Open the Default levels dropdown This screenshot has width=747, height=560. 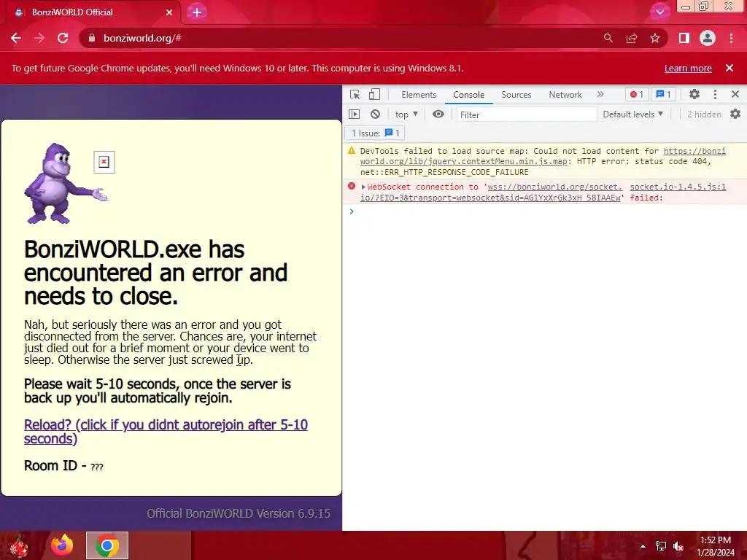pyautogui.click(x=632, y=114)
